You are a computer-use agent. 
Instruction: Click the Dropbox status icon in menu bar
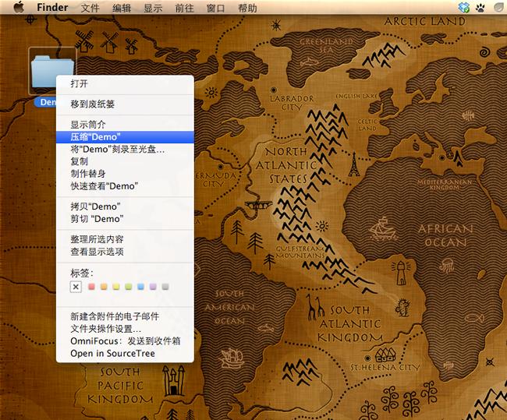coord(463,7)
